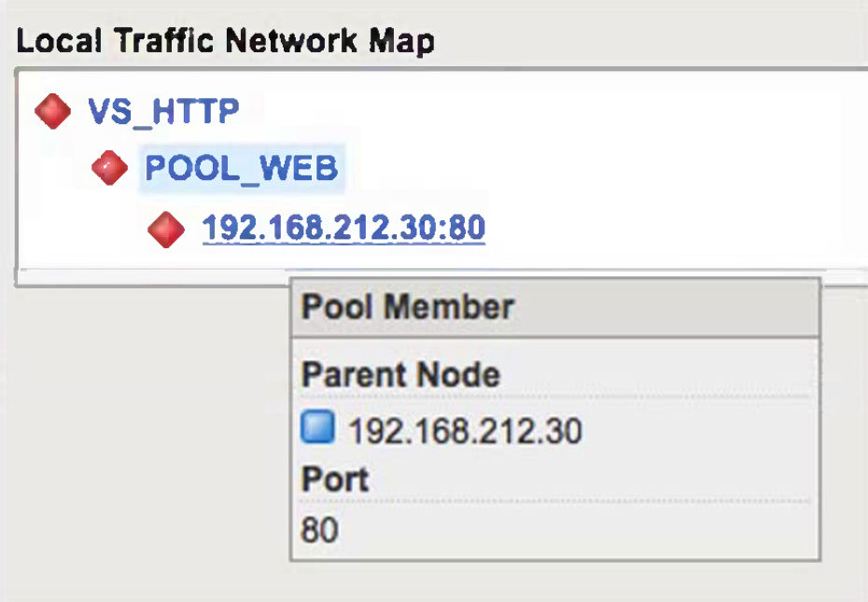Click the red status diamond beside VS_HTTP
The width and height of the screenshot is (868, 602).
(x=52, y=111)
